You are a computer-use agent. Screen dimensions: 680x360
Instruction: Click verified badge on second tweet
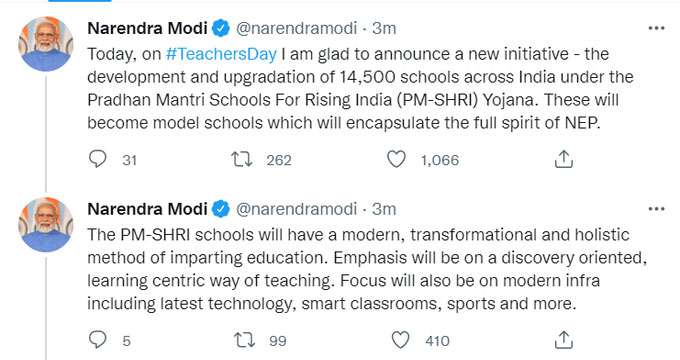(221, 209)
